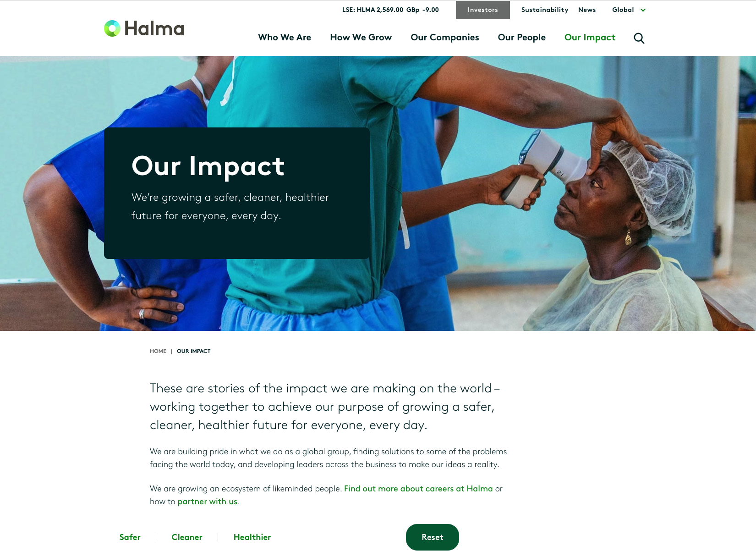Filter stories by Healthier
This screenshot has height=551, width=756.
point(252,537)
